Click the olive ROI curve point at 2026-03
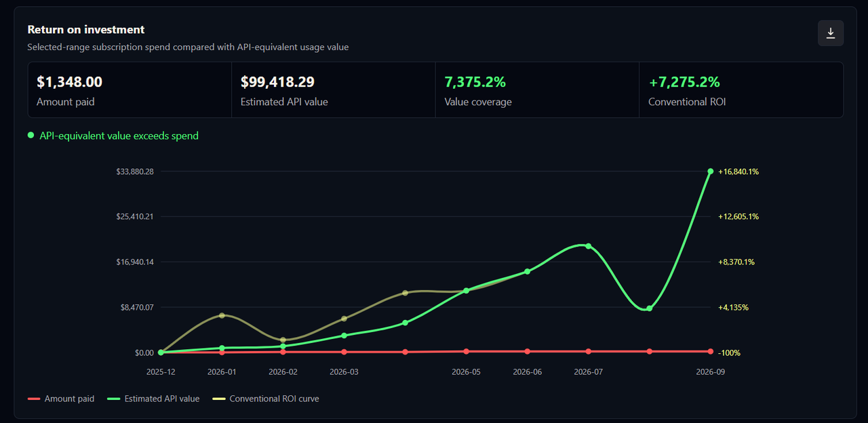868x423 pixels. click(x=344, y=319)
